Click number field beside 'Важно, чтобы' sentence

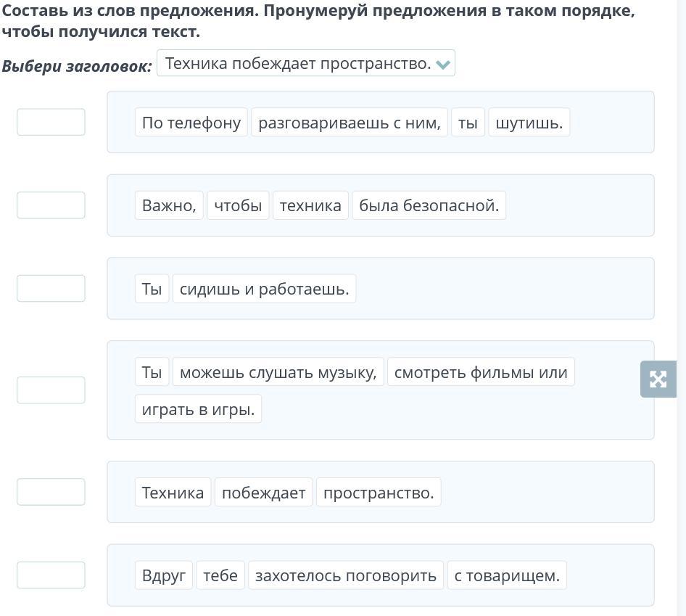pos(51,205)
